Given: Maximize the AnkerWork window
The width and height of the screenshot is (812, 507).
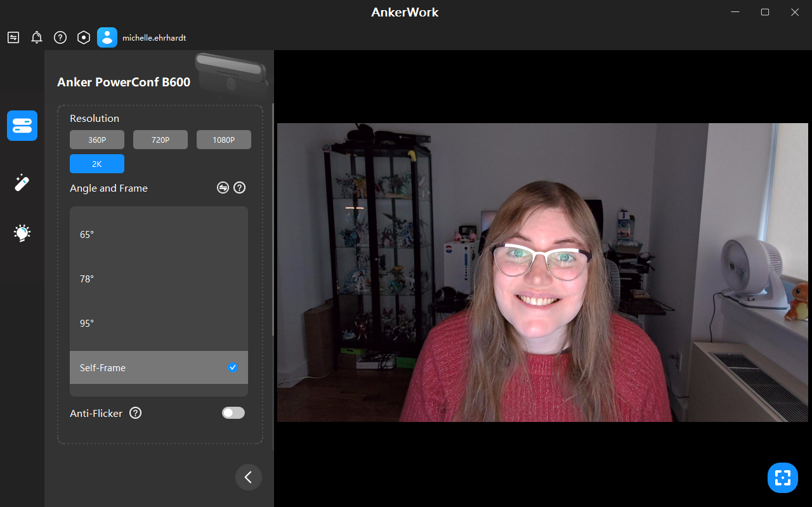Looking at the screenshot, I should pyautogui.click(x=765, y=12).
